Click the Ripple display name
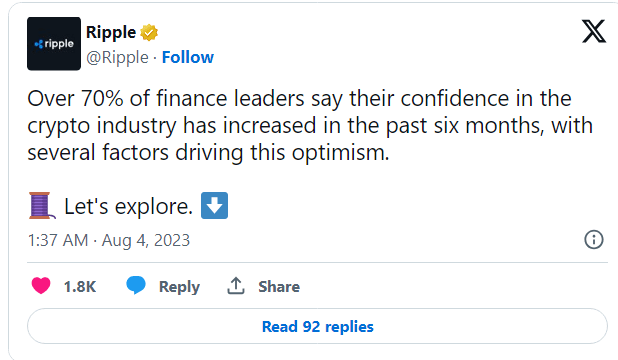 pos(111,33)
